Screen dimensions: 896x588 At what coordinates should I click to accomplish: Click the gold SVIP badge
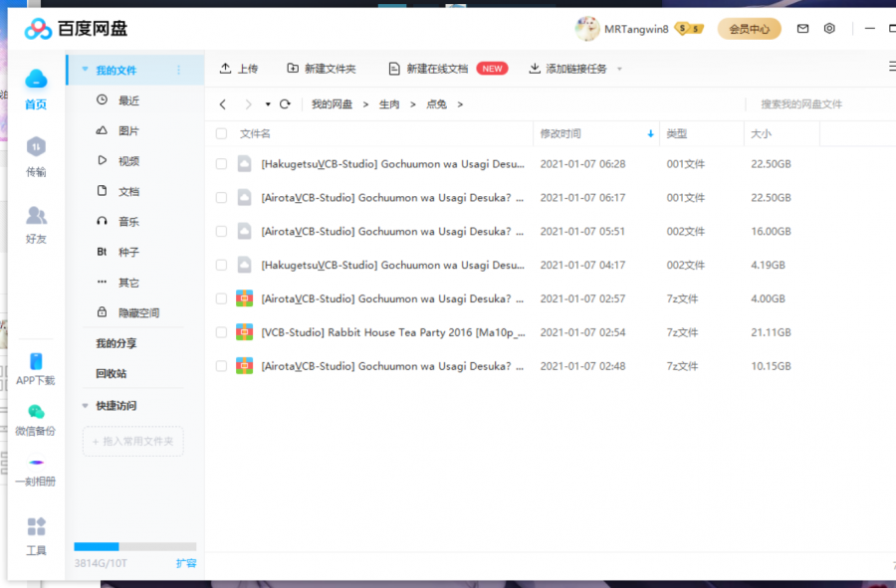tap(689, 29)
